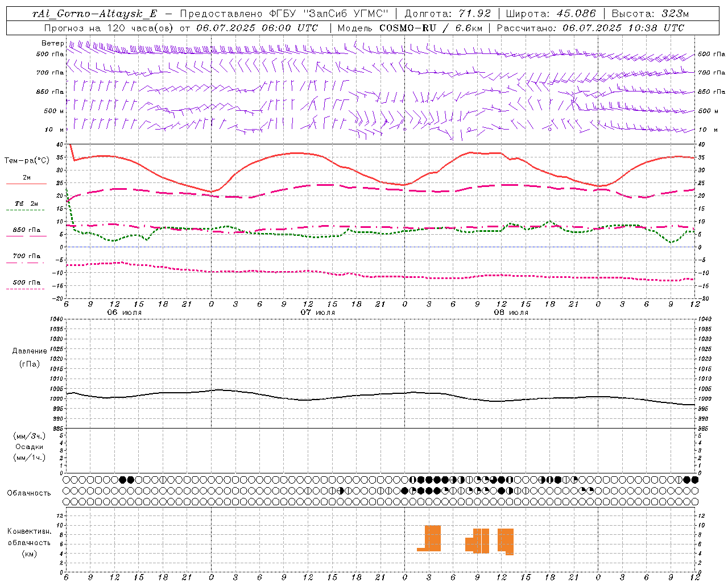The width and height of the screenshot is (728, 582).
Task: Click the tallest orange convective bar near 3h on 08 июля
Action: point(433,538)
